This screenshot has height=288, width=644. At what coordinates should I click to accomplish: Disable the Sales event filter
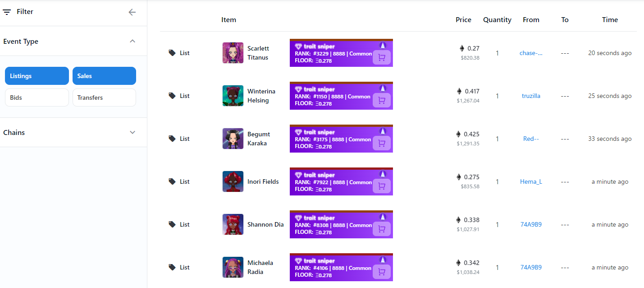104,76
